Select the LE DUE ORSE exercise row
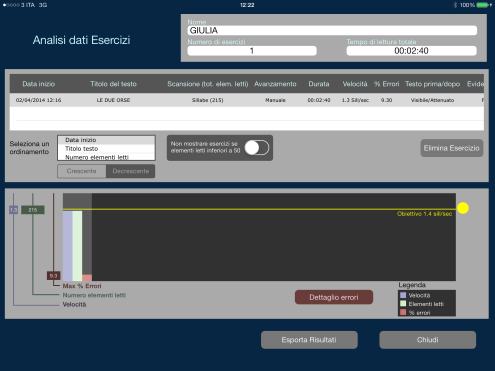The image size is (495, 371). coord(247,100)
